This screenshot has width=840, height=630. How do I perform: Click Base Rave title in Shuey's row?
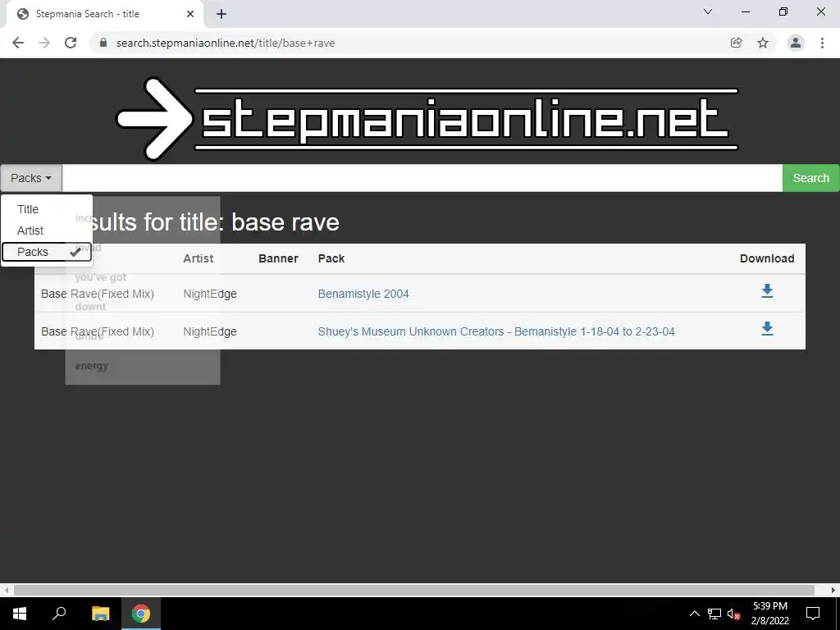click(98, 331)
